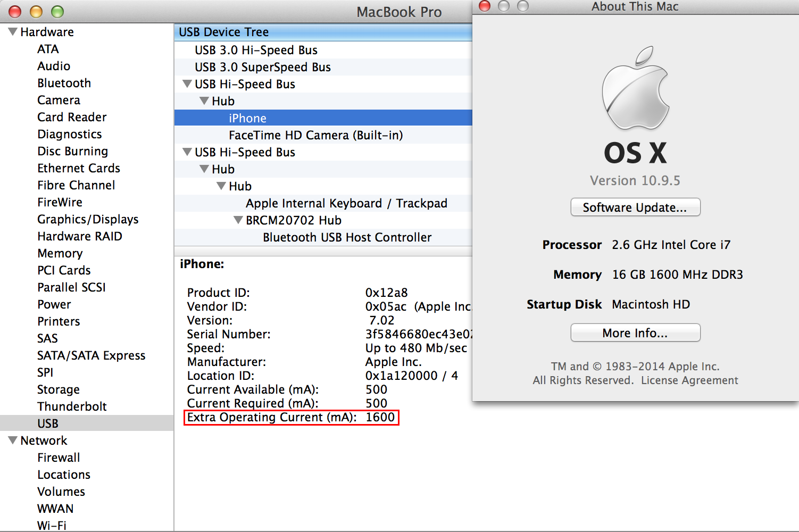This screenshot has width=799, height=532.
Task: Select Fibre Channel entry
Action: point(76,185)
